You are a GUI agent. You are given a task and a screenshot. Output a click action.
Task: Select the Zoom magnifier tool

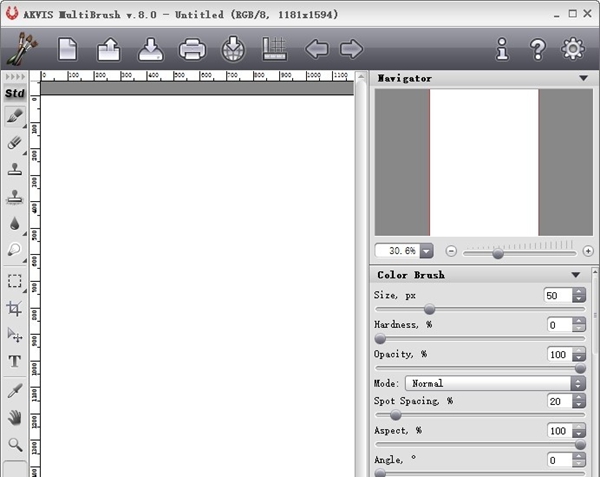tap(15, 444)
